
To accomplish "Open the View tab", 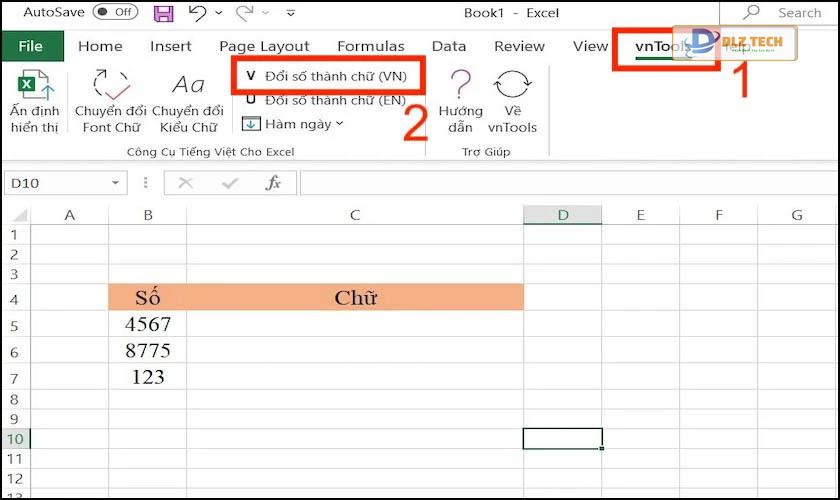I will coord(590,46).
